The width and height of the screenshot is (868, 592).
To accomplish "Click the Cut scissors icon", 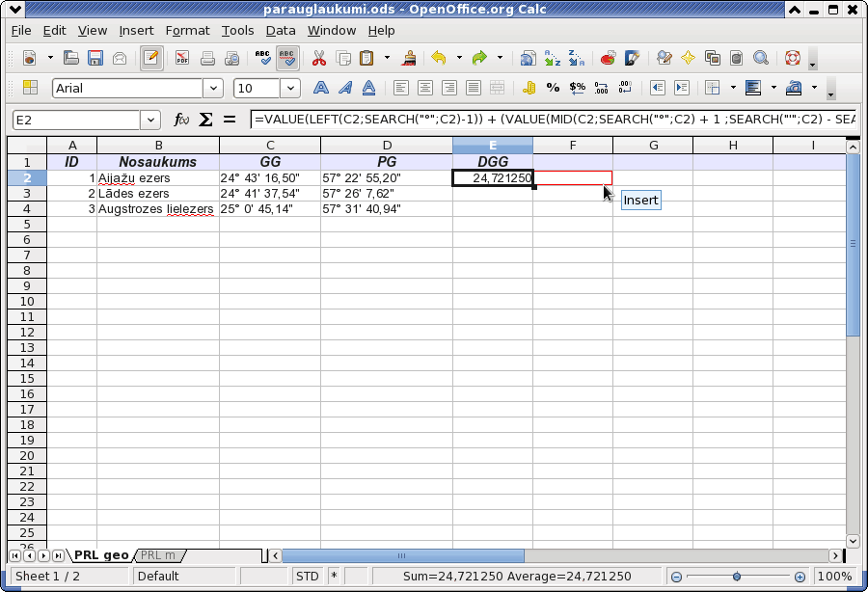I will (319, 58).
